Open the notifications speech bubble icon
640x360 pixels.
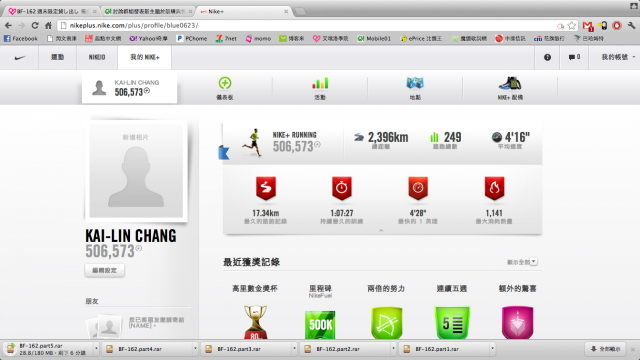pyautogui.click(x=571, y=58)
